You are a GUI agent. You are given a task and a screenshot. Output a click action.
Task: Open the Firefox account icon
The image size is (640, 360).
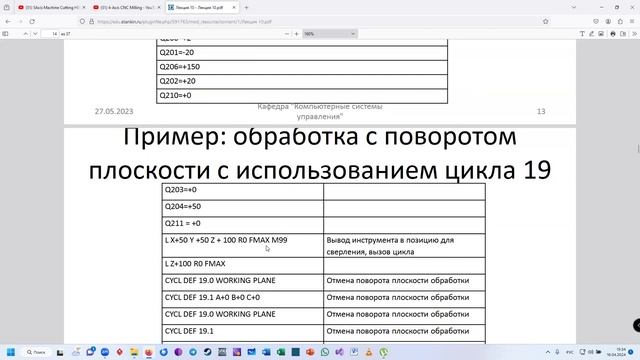608,21
